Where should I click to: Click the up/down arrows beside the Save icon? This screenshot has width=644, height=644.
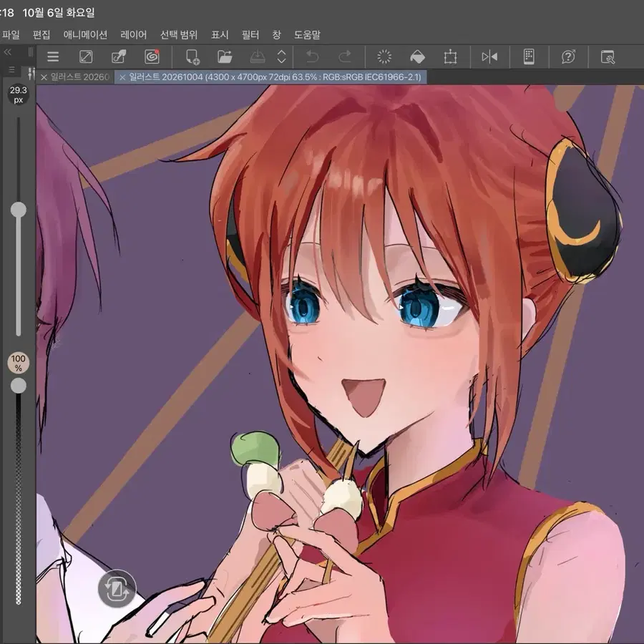point(281,57)
